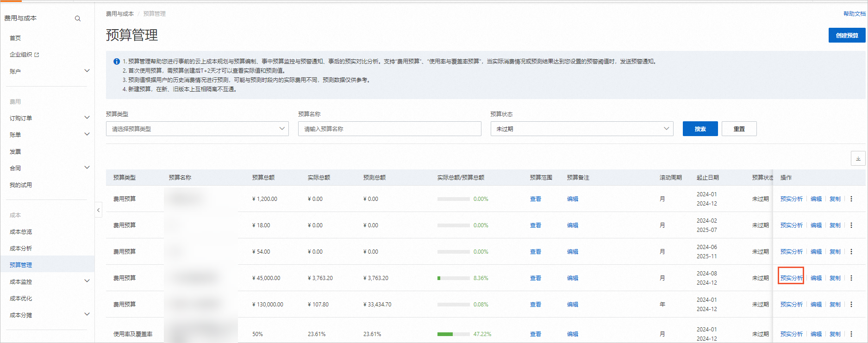Click the 创建预算 button

coord(847,35)
